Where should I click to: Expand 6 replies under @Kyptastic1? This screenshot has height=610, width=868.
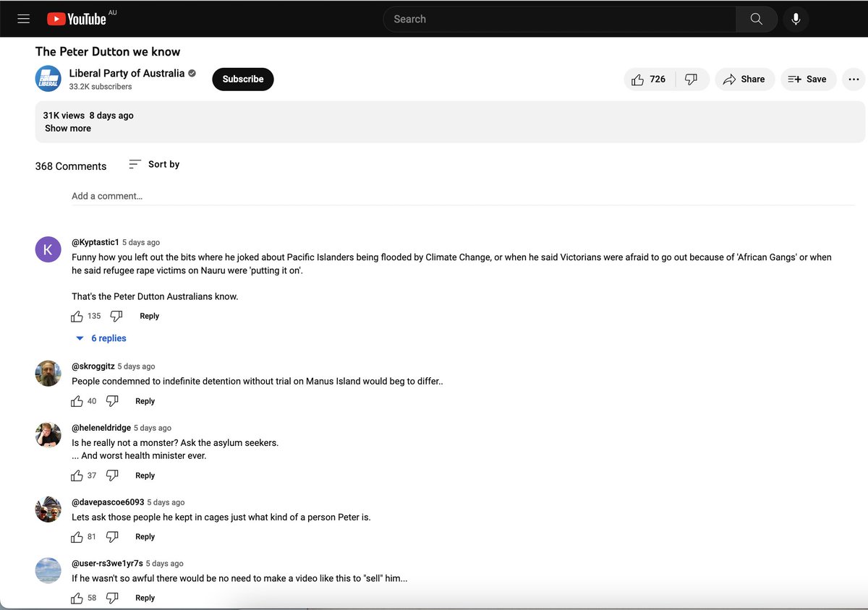101,338
